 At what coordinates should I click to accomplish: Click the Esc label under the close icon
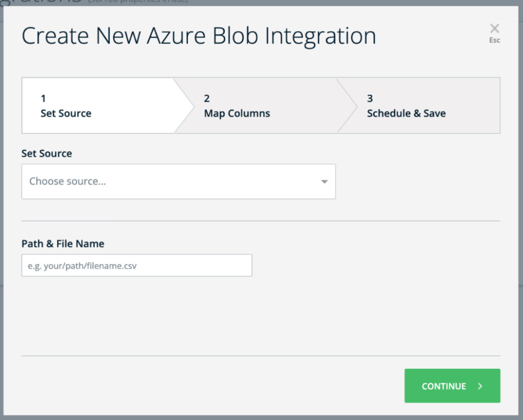coord(494,40)
